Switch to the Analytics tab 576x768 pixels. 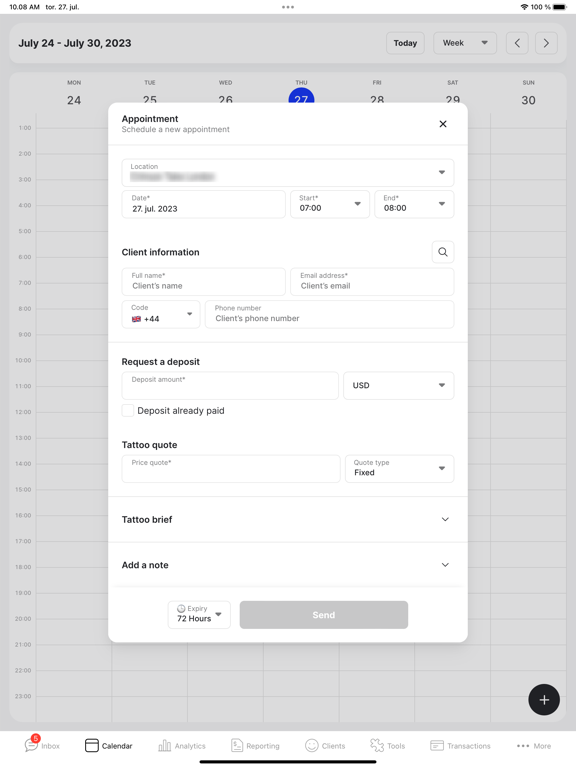tap(182, 745)
